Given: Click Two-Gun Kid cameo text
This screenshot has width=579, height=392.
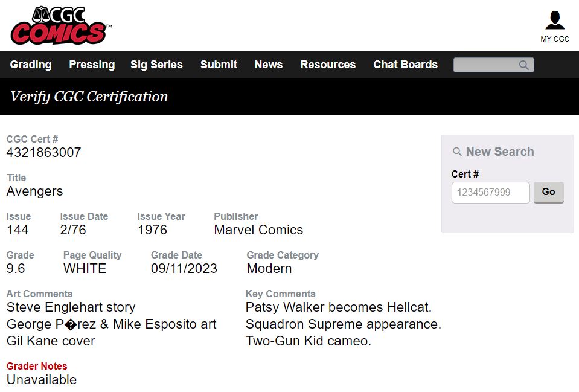Looking at the screenshot, I should click(309, 341).
